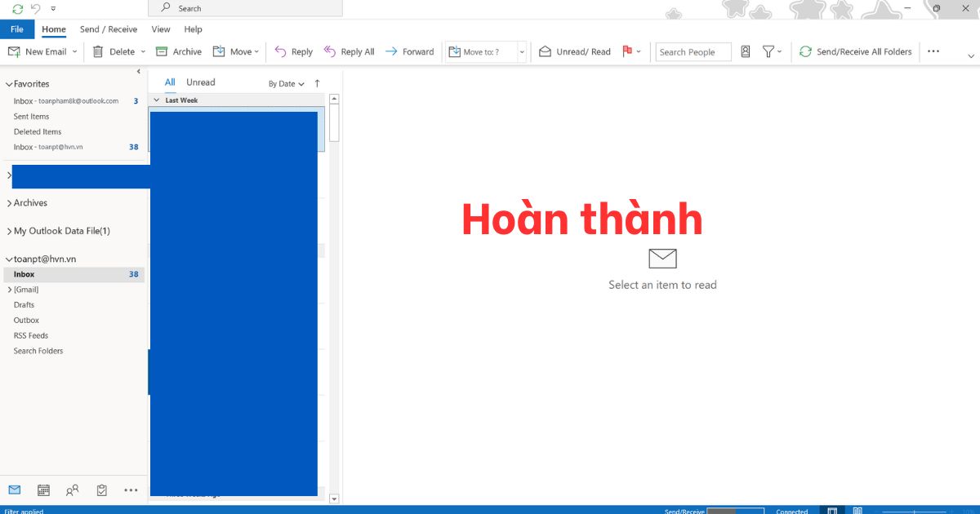Click the Reply All arrow icon
Viewport: 980px width, 514px height.
pos(330,51)
